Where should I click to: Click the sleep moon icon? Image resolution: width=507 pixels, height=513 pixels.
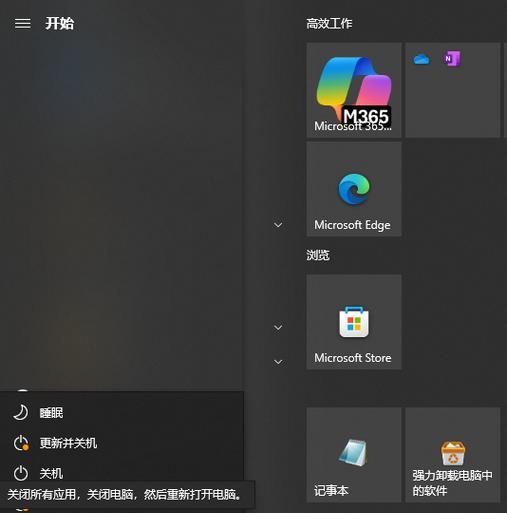click(21, 413)
